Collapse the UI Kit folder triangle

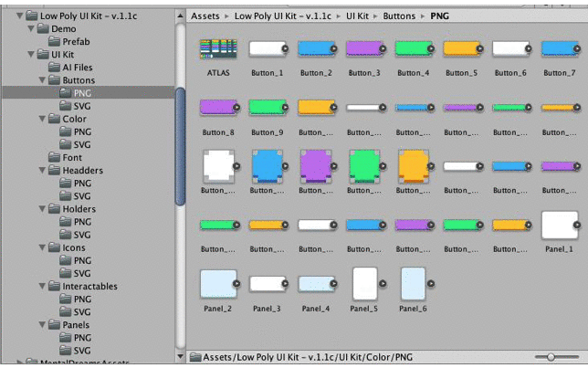coord(31,55)
